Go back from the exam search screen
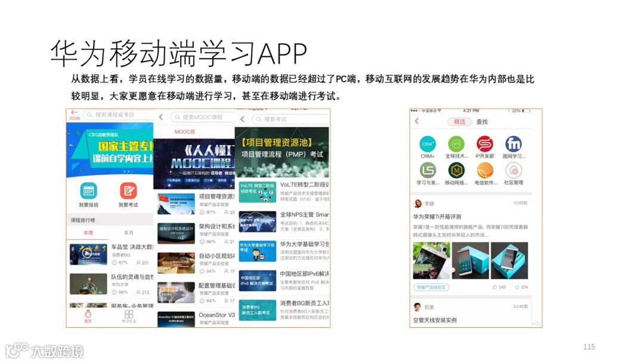 point(242,119)
